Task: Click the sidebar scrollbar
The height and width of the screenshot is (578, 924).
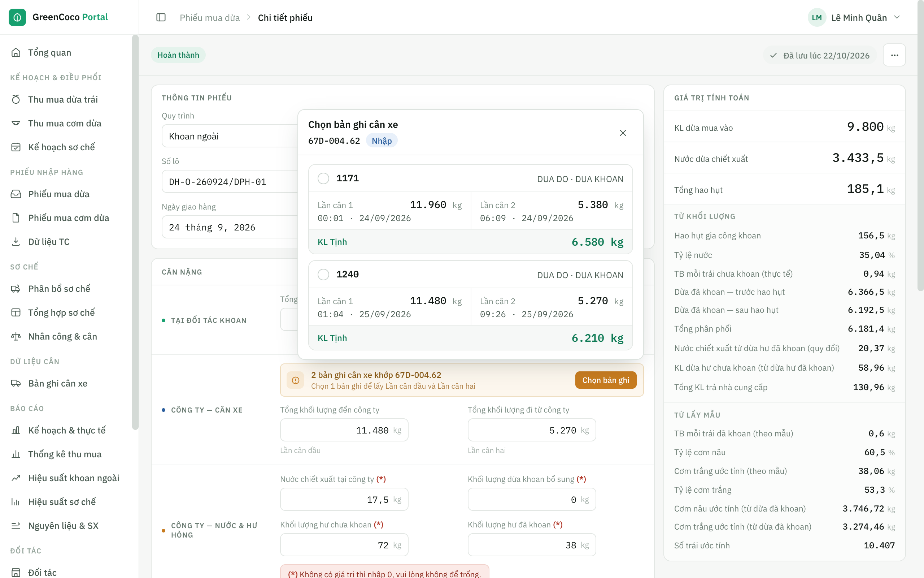Action: pos(135,232)
